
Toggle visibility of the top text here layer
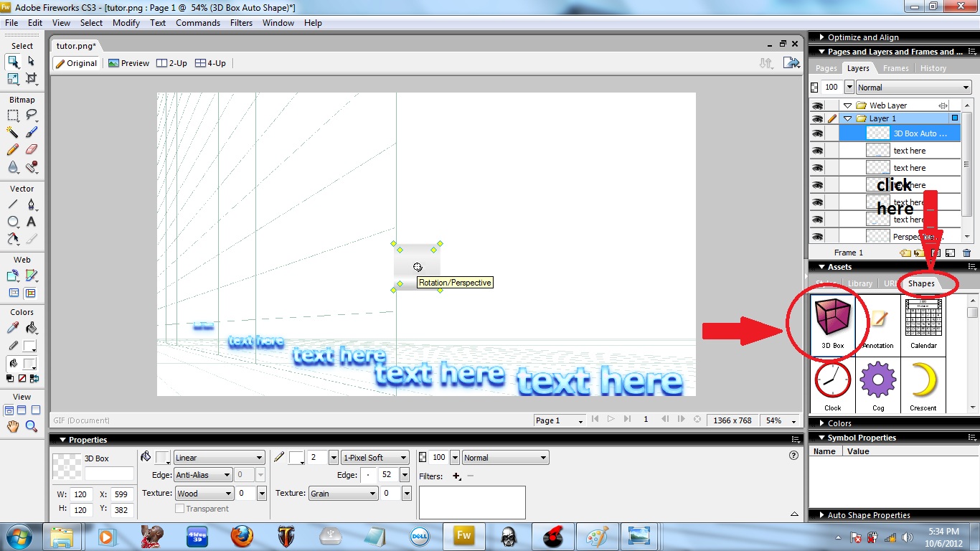coord(819,150)
